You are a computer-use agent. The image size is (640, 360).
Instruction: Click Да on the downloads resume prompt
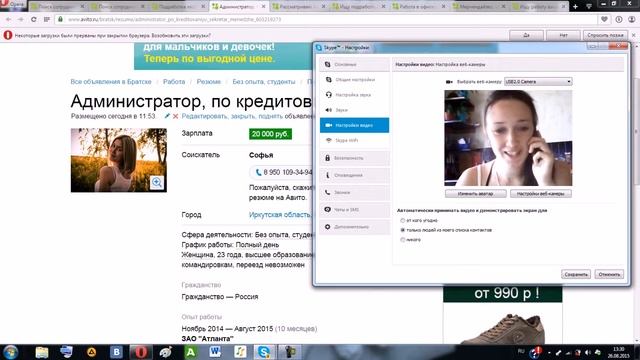click(x=526, y=35)
